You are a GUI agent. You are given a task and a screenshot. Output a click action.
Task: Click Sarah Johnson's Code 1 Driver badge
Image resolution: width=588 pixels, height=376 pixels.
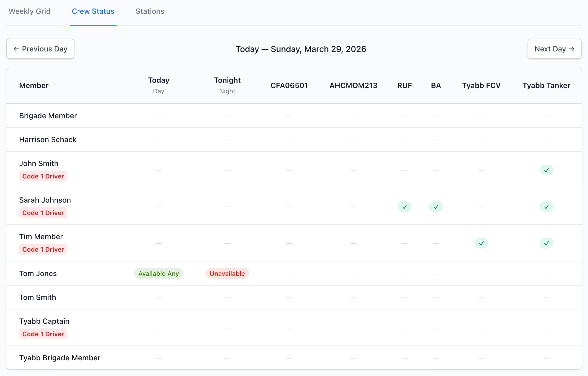[x=43, y=213]
